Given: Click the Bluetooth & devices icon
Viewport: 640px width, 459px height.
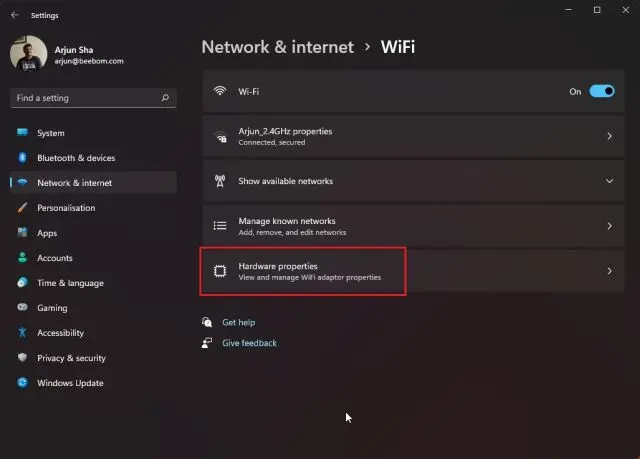Looking at the screenshot, I should (22, 158).
